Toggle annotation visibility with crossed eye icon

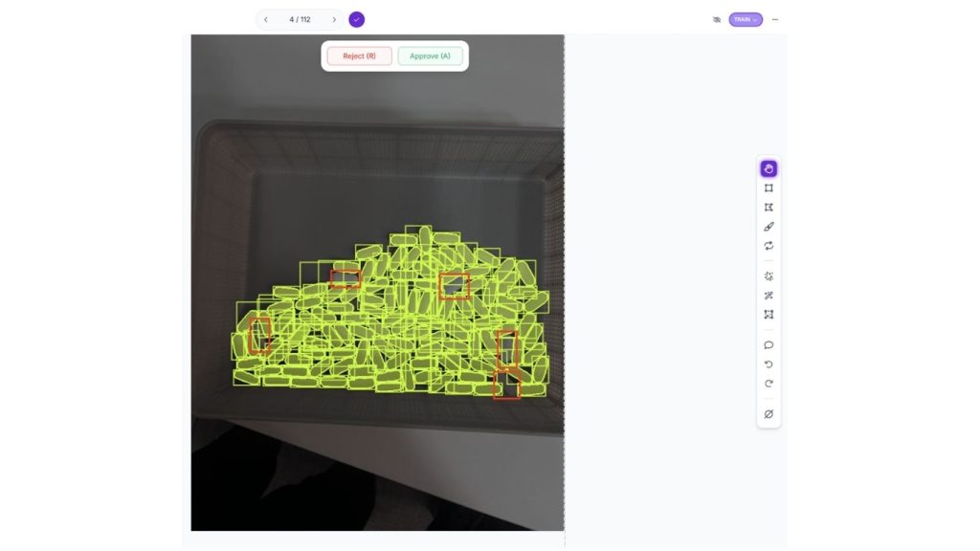point(716,19)
